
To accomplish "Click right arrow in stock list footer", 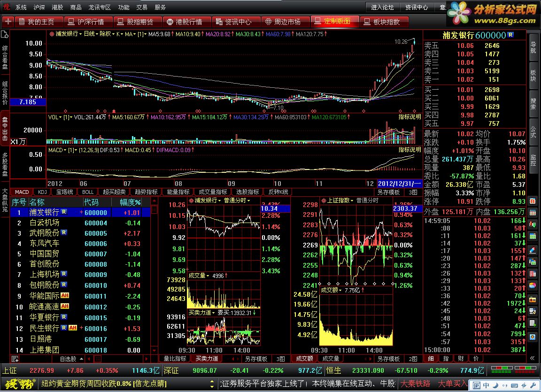I will point(146,359).
